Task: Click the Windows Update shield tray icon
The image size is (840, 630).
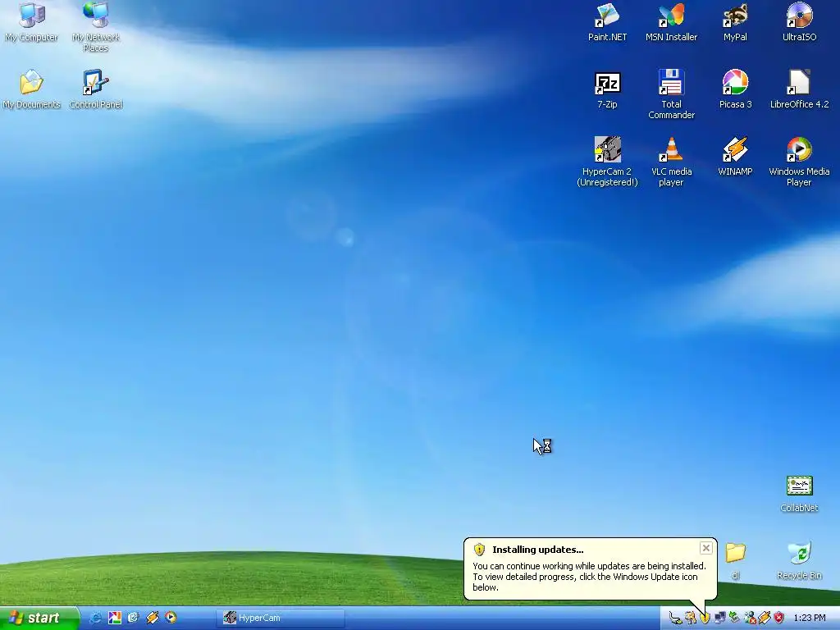Action: tap(705, 618)
